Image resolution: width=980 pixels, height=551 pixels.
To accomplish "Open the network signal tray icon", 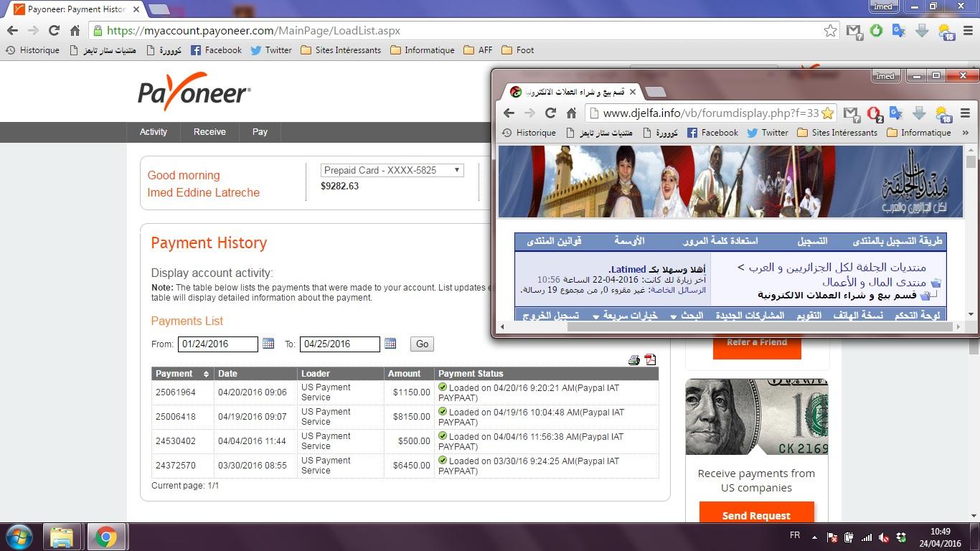I will pyautogui.click(x=867, y=537).
